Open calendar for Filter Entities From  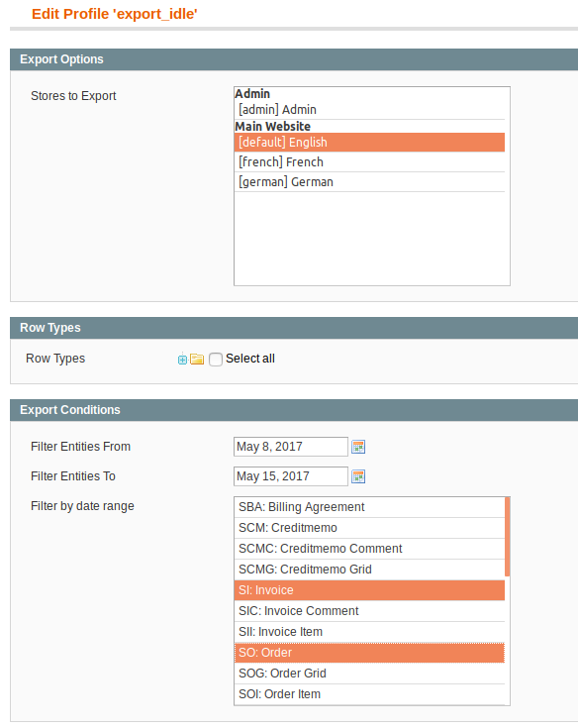pyautogui.click(x=358, y=447)
